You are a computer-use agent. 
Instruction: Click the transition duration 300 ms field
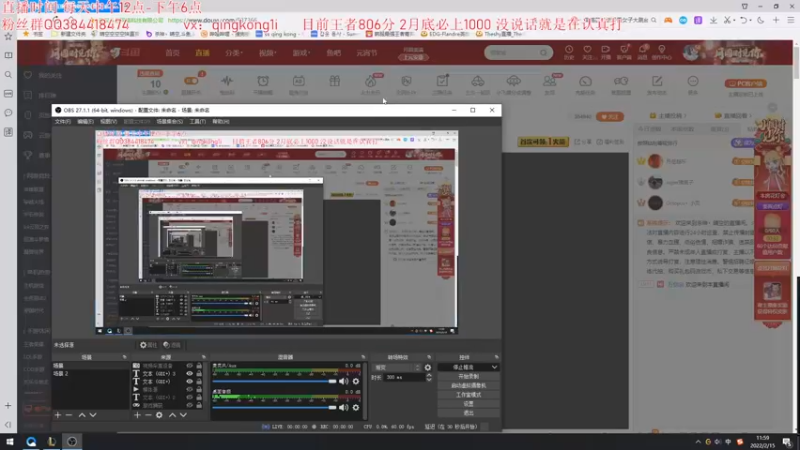[x=405, y=377]
